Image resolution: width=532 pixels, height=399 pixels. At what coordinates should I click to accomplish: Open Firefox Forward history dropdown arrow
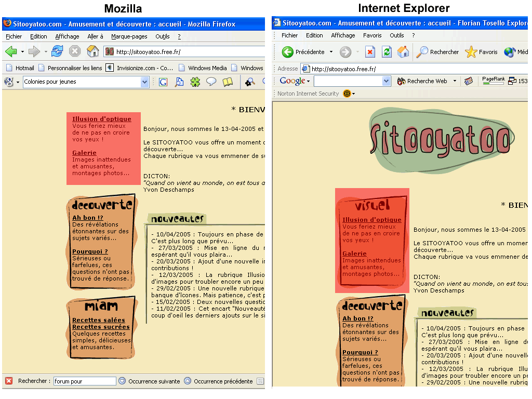[x=46, y=52]
